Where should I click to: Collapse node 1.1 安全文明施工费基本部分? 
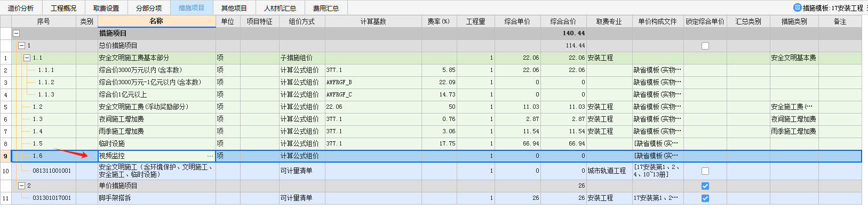point(27,58)
